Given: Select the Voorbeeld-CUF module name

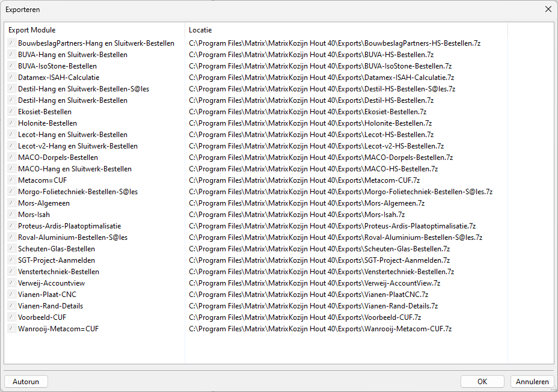Looking at the screenshot, I should point(42,317).
